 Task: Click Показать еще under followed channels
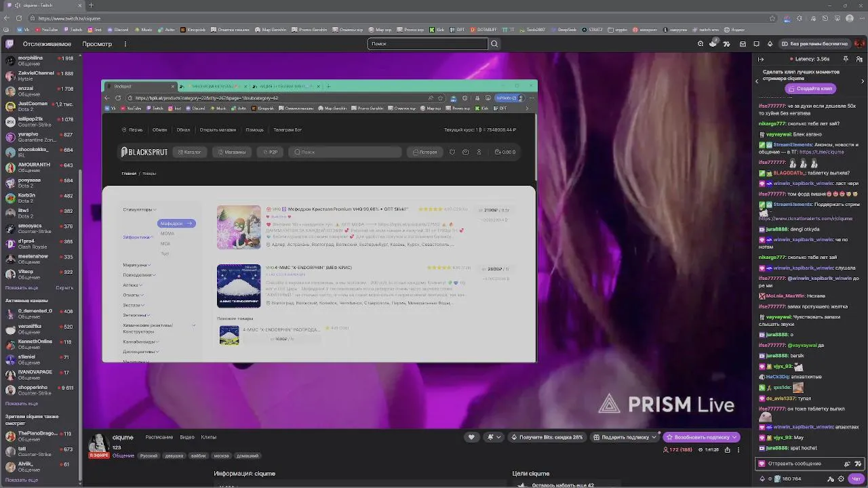tap(22, 287)
